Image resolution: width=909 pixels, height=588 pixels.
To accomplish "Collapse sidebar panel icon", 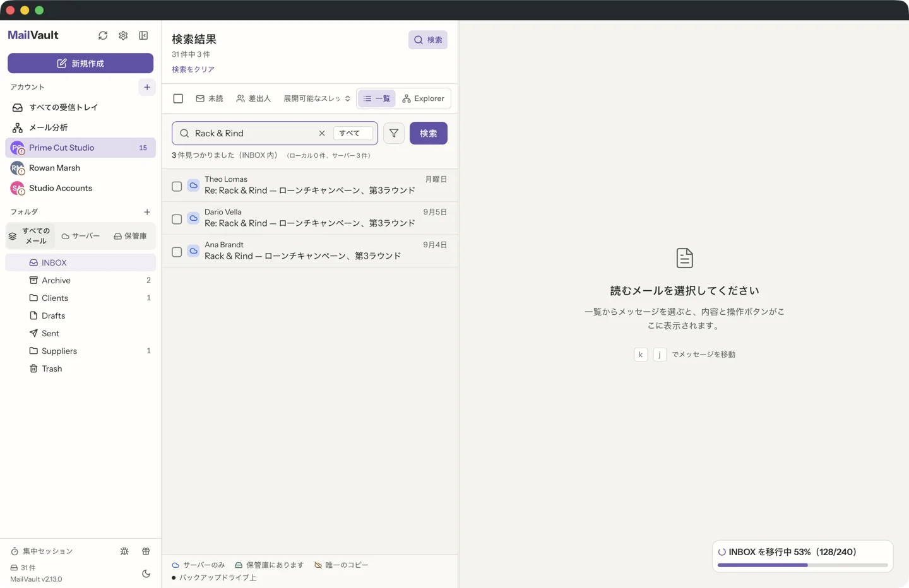I will tap(143, 35).
